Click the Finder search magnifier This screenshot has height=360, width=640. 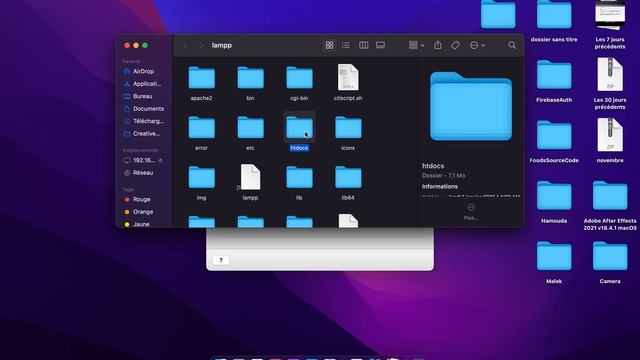512,45
